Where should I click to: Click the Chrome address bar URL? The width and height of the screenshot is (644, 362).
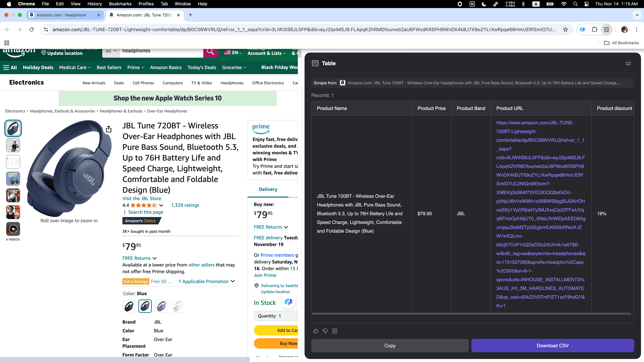304,29
